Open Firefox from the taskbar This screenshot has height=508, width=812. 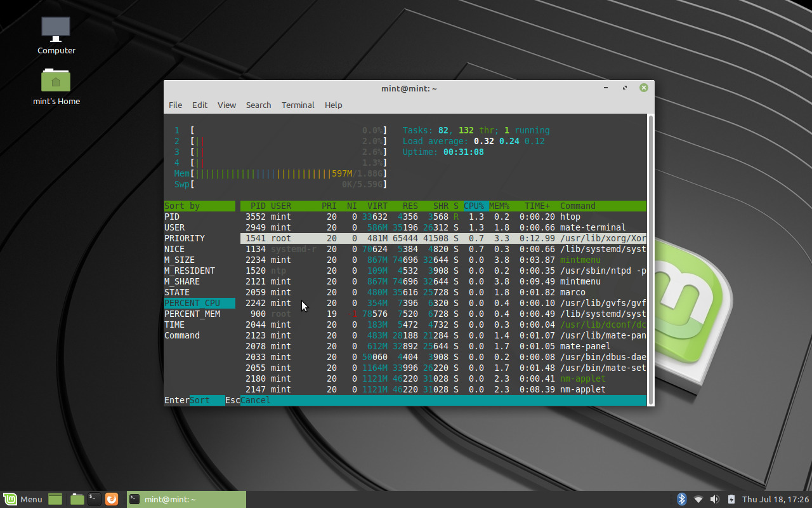112,499
